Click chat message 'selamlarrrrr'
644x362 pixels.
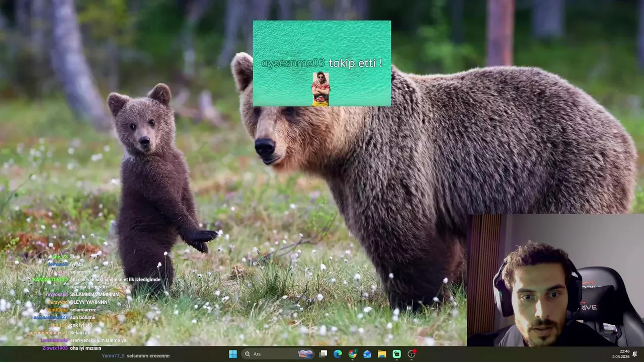[83, 310]
